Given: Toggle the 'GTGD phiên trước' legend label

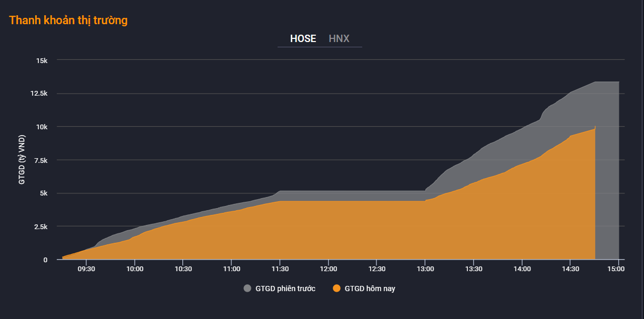Looking at the screenshot, I should click(x=285, y=289).
